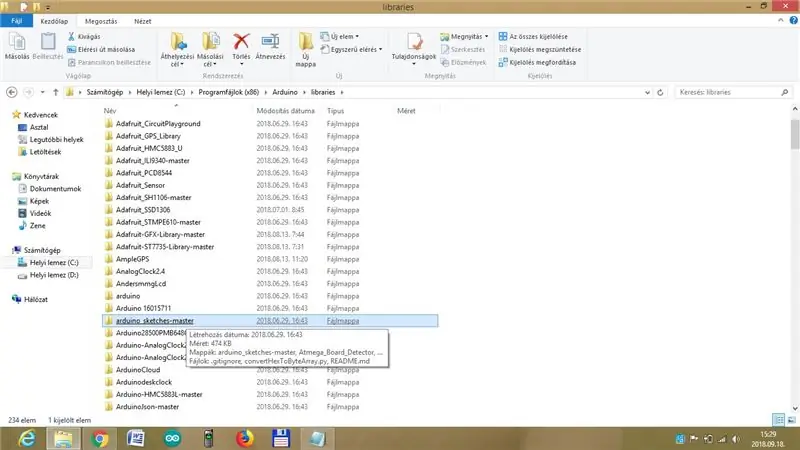
Task: Open Törlés delete options dropdown arrow
Action: click(241, 64)
